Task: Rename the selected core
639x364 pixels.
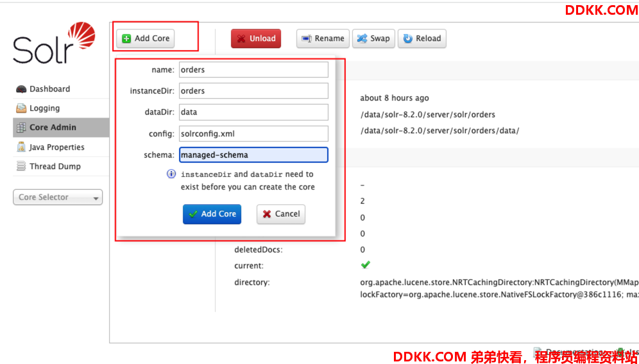Action: click(323, 38)
